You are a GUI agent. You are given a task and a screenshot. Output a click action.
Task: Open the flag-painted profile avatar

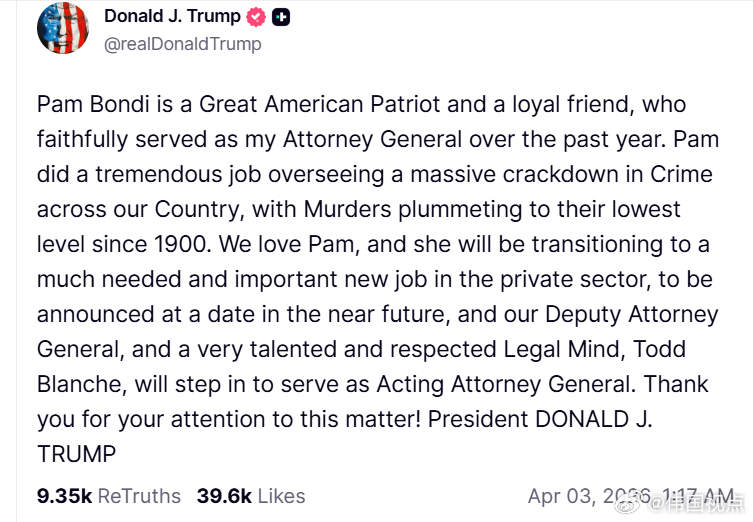tap(63, 28)
